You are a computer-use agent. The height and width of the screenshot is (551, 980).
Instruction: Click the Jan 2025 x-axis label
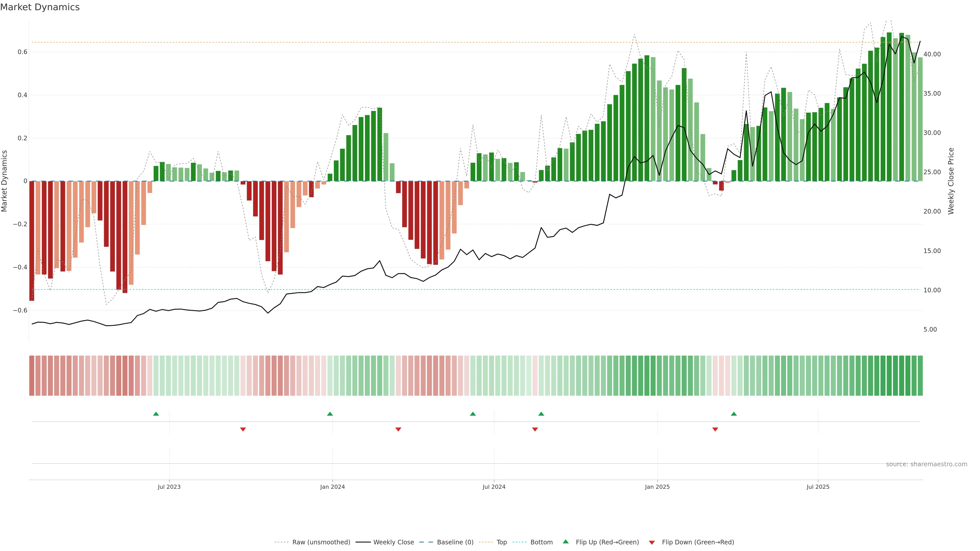click(x=657, y=487)
